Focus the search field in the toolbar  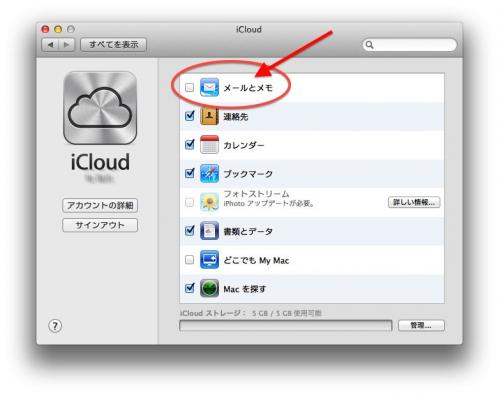pyautogui.click(x=410, y=45)
